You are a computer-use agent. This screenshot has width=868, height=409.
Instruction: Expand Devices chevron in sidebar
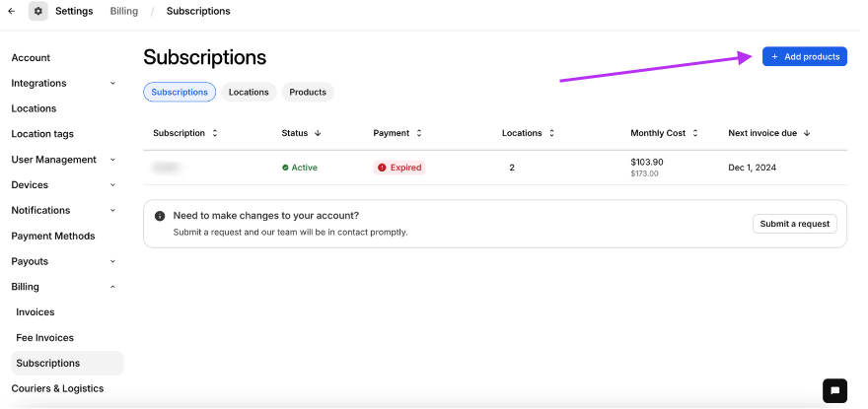tap(112, 185)
